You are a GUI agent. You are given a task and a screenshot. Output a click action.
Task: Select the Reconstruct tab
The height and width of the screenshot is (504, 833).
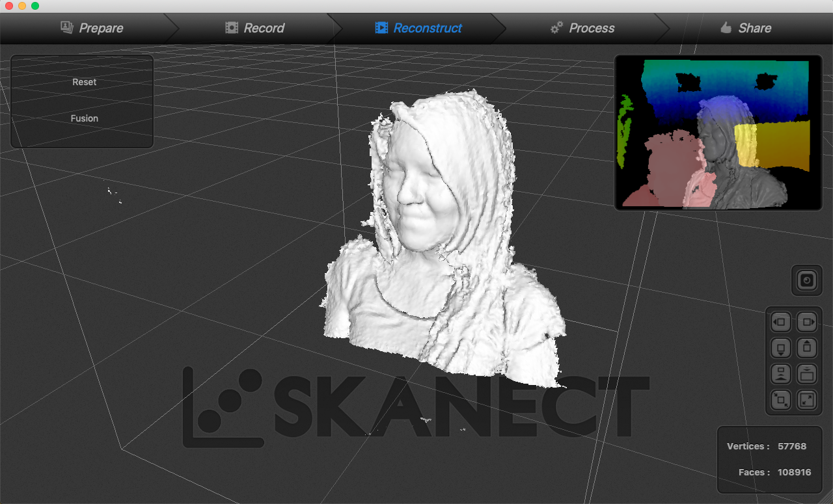click(418, 28)
